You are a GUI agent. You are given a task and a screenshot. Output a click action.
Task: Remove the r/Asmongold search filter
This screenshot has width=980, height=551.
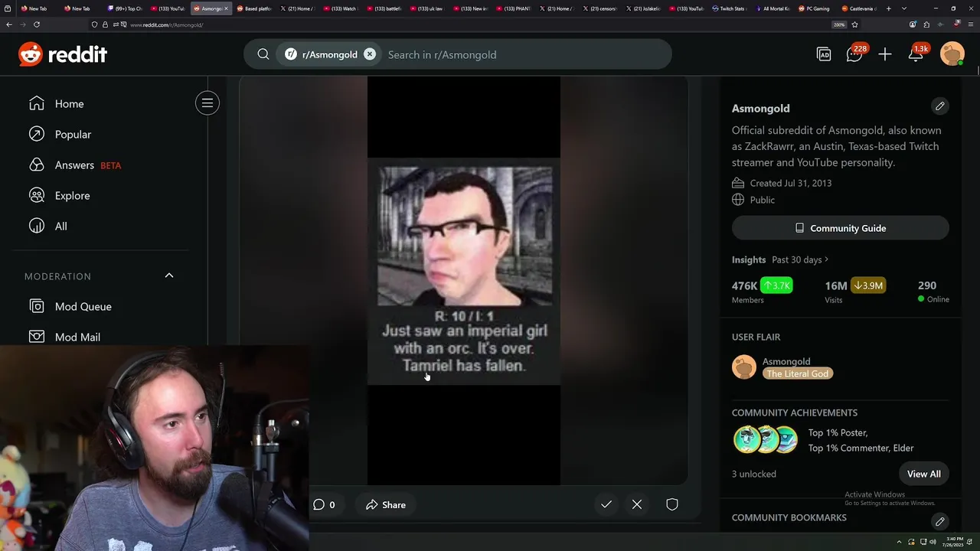point(370,54)
